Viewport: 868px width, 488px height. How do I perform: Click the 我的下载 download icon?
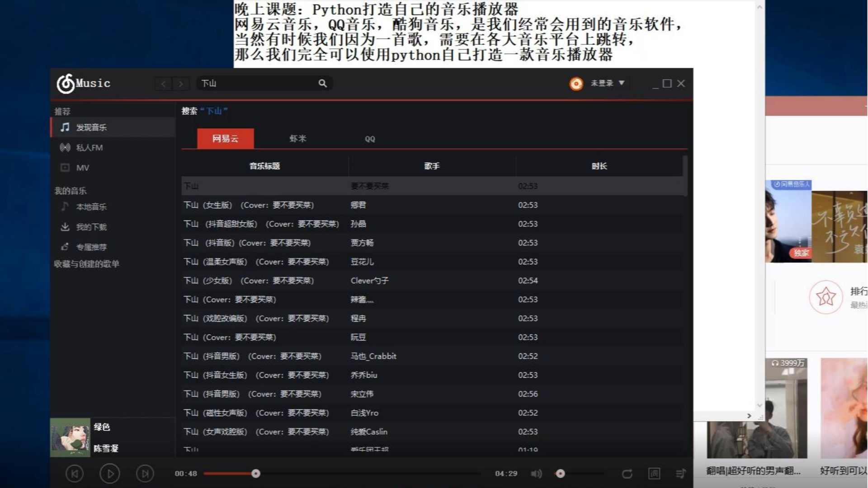pyautogui.click(x=65, y=226)
